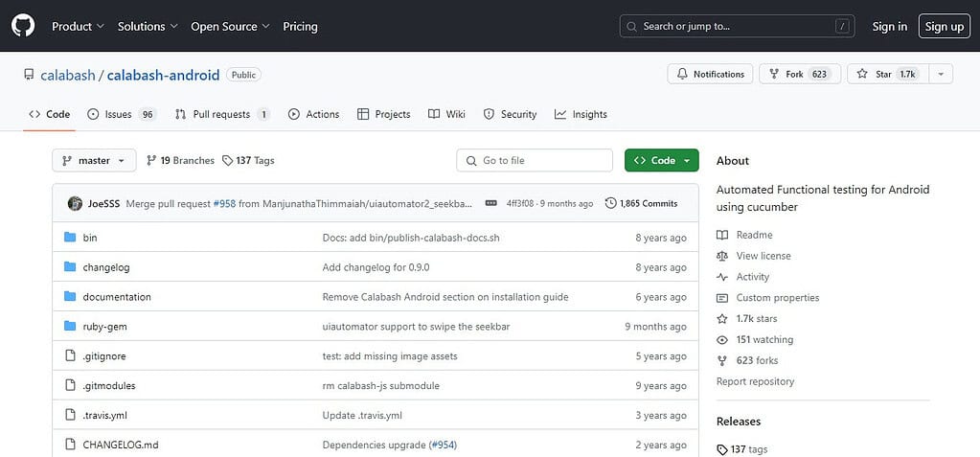The image size is (980, 457).
Task: Open the changelog folder icon
Action: click(x=70, y=267)
